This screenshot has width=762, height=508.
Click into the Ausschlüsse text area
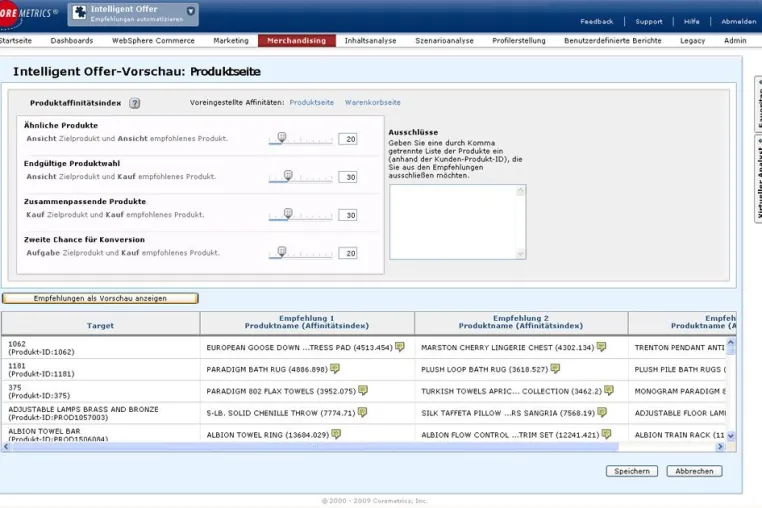tap(452, 222)
